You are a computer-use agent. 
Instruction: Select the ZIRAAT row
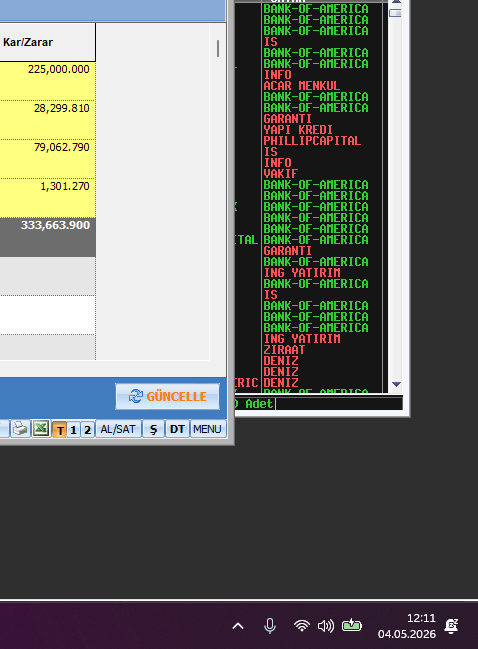[x=284, y=350]
